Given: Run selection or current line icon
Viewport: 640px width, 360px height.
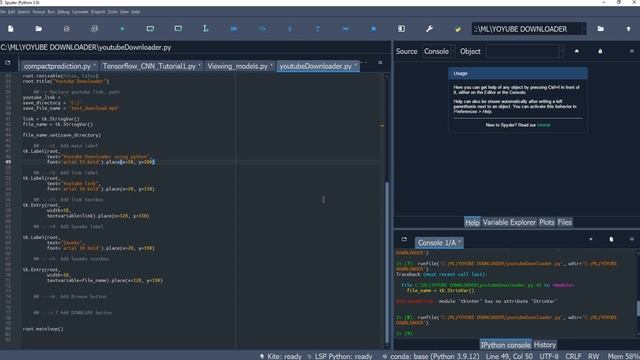Looking at the screenshot, I should click(206, 29).
